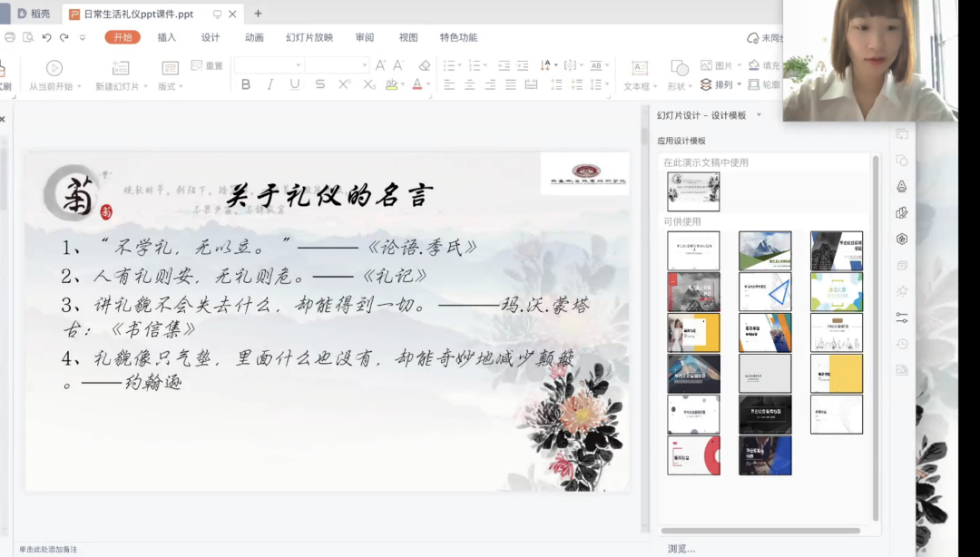980x557 pixels.
Task: Click the new slide (新建幻灯片) icon
Action: tap(121, 69)
